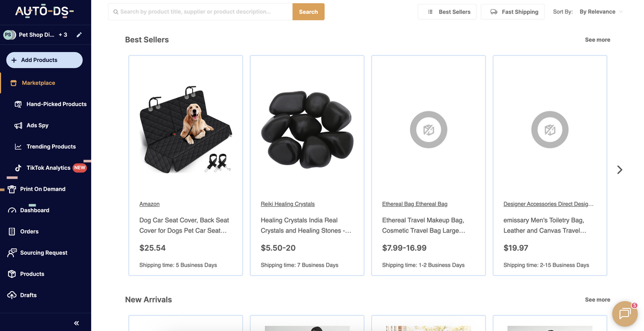
Task: Expand the Sort By Relevance dropdown
Action: [601, 12]
